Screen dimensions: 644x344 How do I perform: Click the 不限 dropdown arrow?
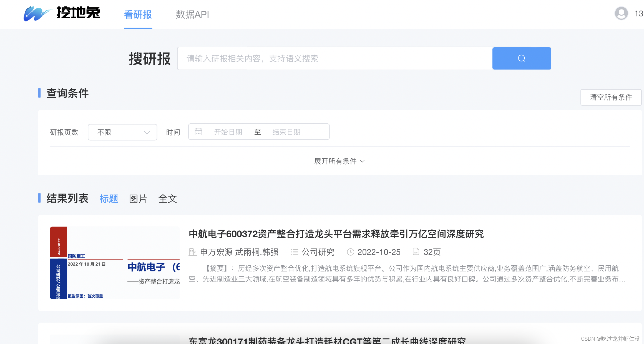pos(147,133)
